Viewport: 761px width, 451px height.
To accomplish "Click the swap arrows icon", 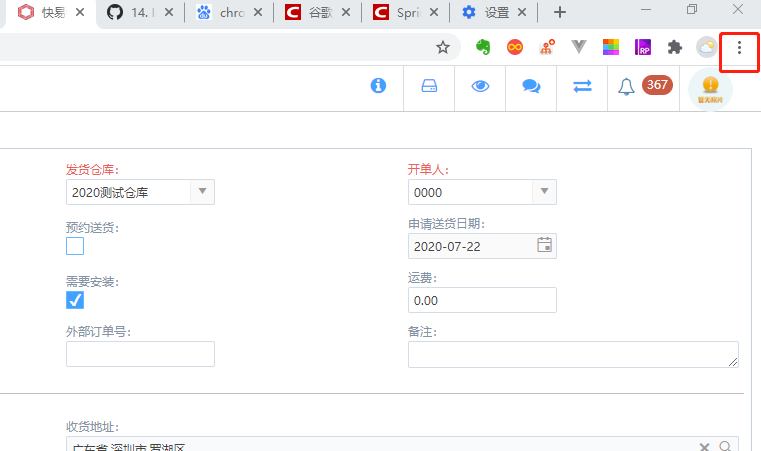I will click(x=582, y=87).
